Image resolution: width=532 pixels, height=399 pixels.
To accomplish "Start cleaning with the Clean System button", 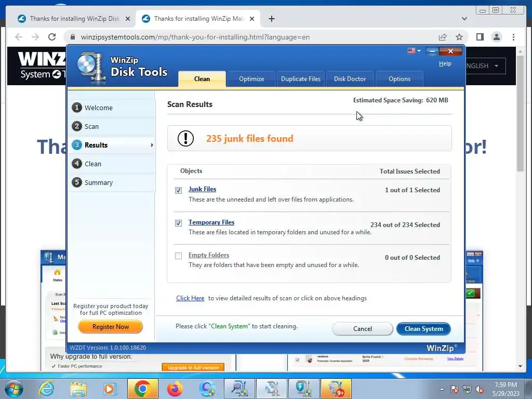I will click(423, 329).
